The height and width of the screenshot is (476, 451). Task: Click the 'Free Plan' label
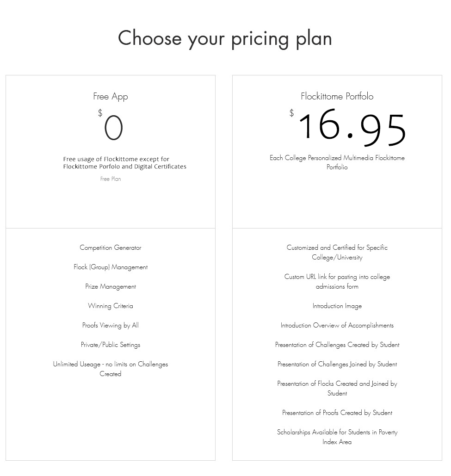111,179
